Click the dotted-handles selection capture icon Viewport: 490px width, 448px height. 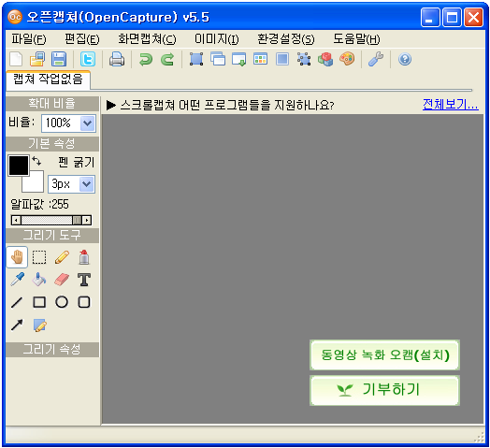point(304,59)
